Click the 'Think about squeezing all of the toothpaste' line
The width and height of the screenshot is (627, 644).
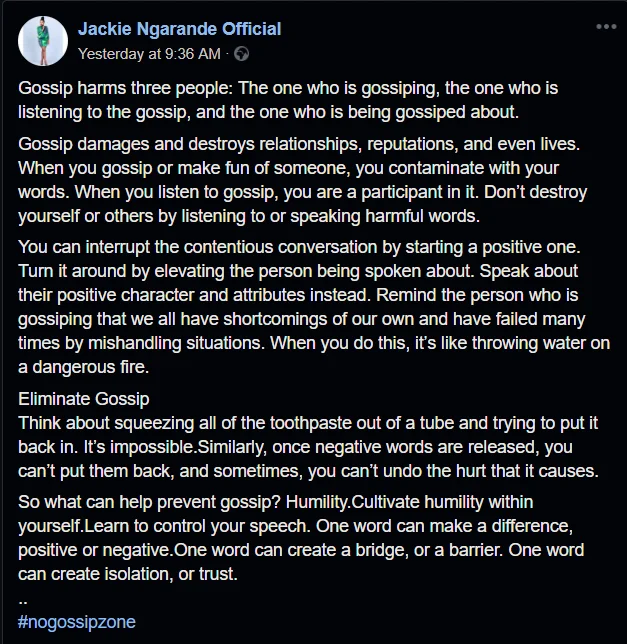(308, 423)
